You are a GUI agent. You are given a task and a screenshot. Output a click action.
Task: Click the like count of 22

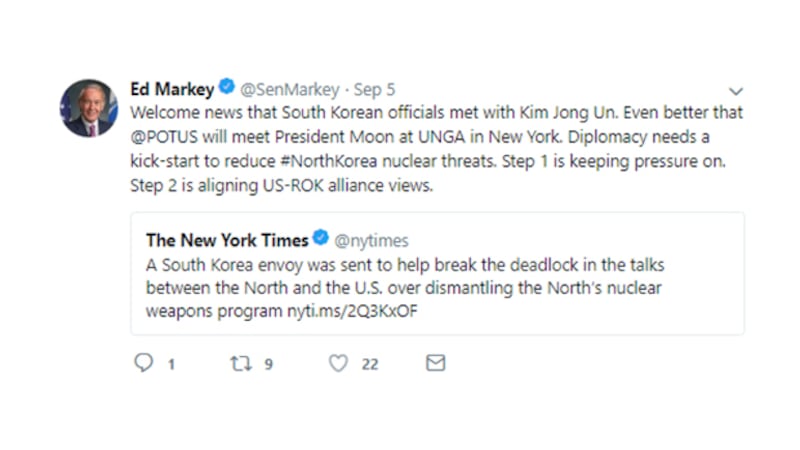(x=369, y=364)
